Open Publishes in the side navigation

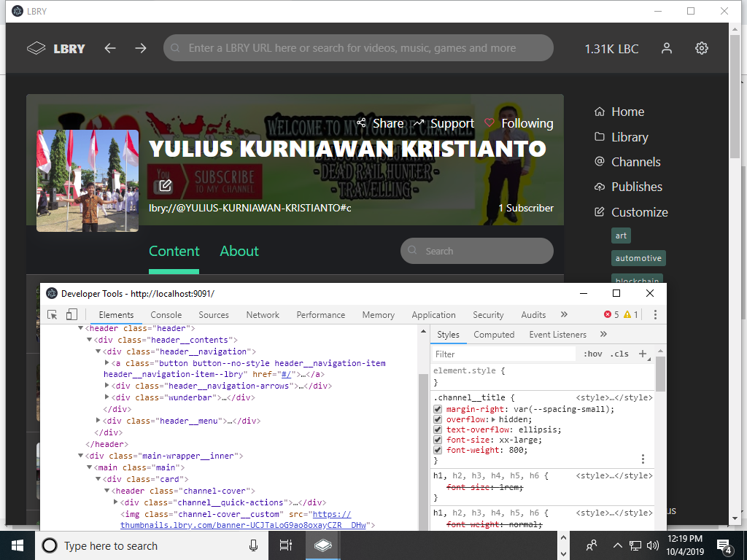[628, 187]
